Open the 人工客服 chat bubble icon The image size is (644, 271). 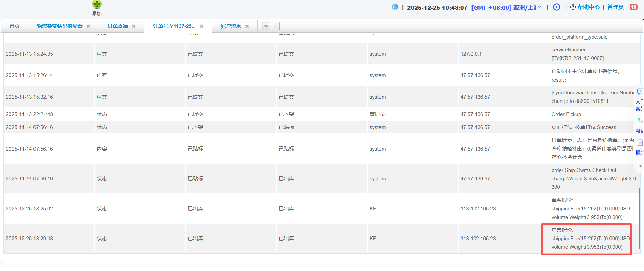640,92
